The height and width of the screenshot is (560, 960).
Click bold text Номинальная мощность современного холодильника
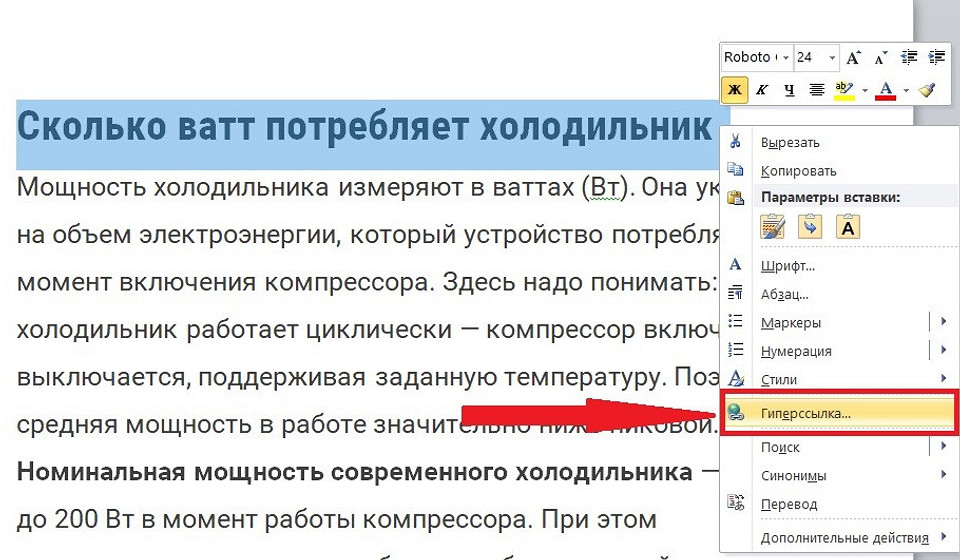354,472
